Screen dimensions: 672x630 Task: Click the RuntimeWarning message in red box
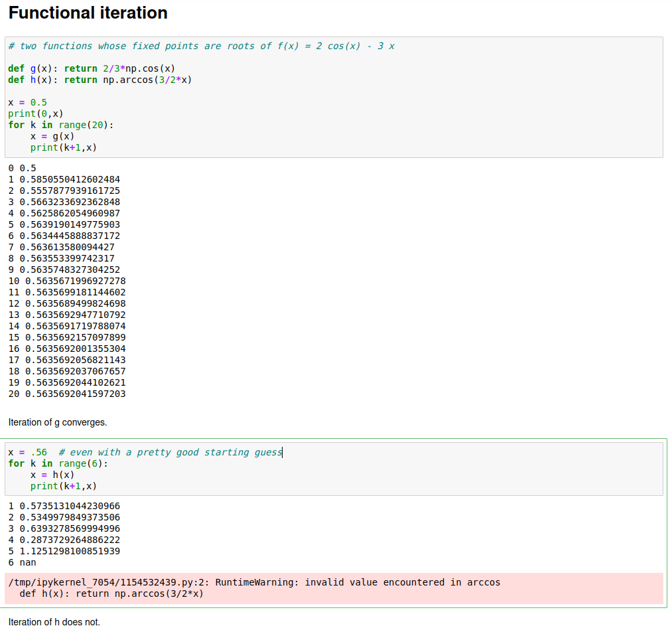[x=254, y=582]
